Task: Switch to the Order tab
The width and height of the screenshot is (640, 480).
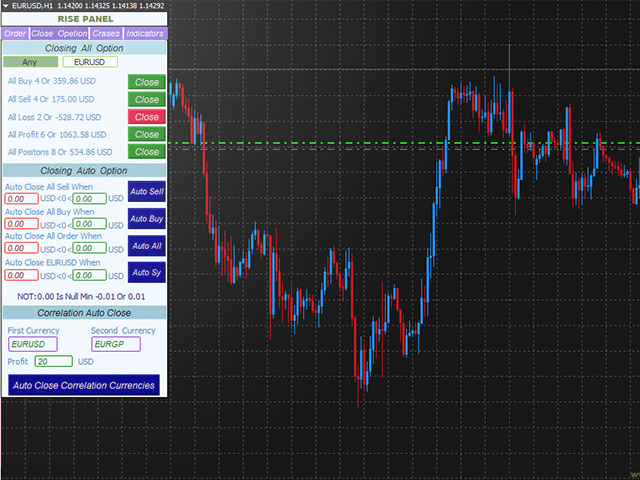Action: (x=16, y=33)
